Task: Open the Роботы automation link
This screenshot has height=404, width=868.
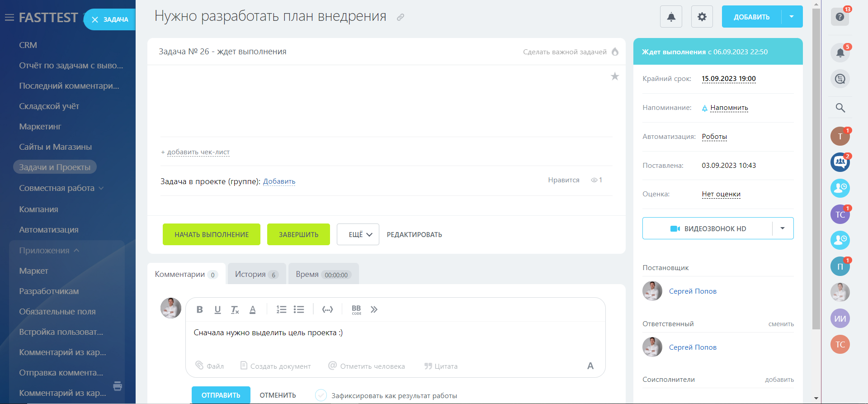Action: (x=714, y=137)
